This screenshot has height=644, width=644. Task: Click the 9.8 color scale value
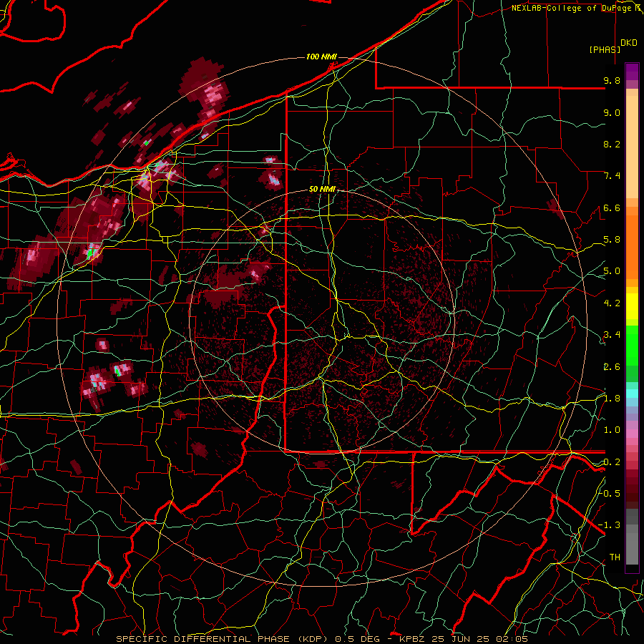coord(612,80)
